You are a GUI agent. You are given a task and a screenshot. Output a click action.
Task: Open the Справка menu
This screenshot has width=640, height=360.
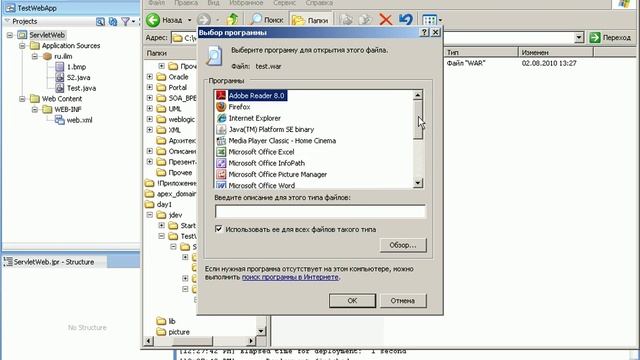[319, 3]
